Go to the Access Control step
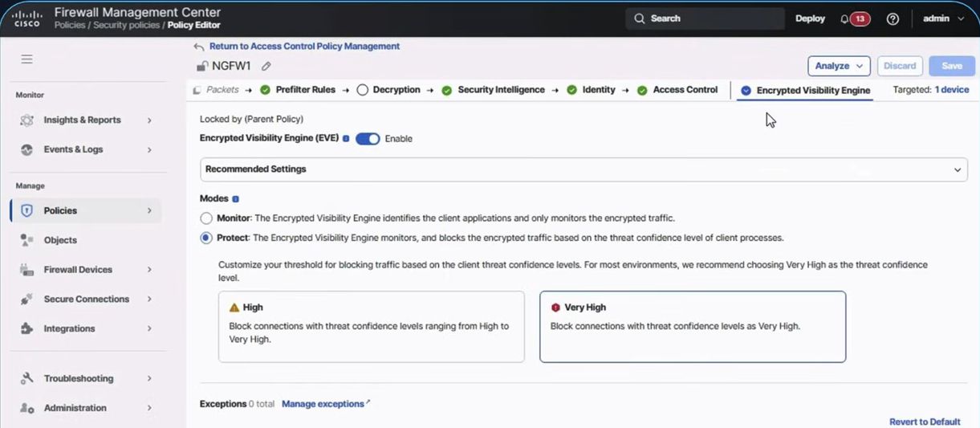Viewport: 980px width, 428px height. pyautogui.click(x=685, y=90)
